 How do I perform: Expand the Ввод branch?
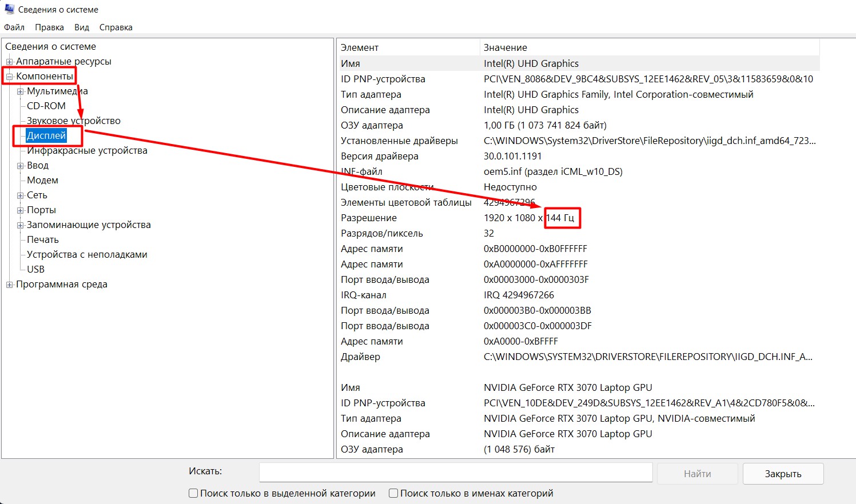tap(21, 165)
